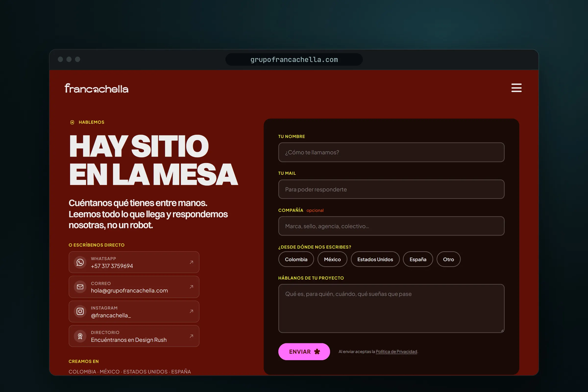
Task: Focus the Tu Nombre input field
Action: pos(391,152)
